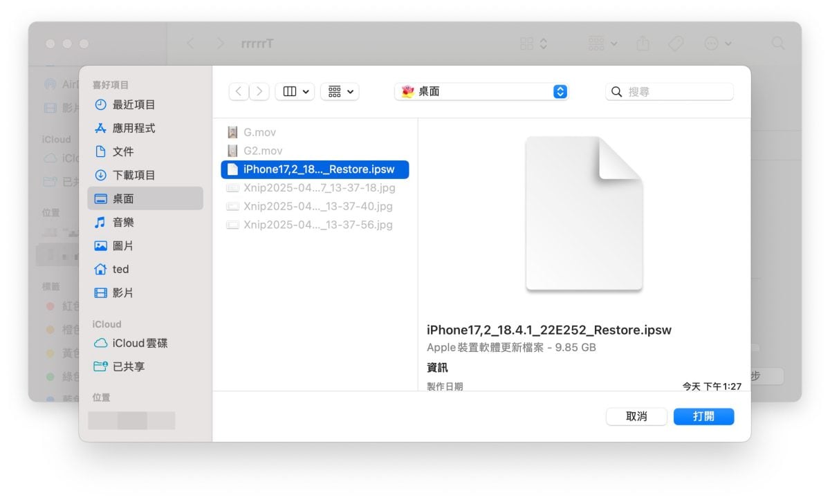Select iCloud雲碟 in the sidebar
830x504 pixels.
139,343
